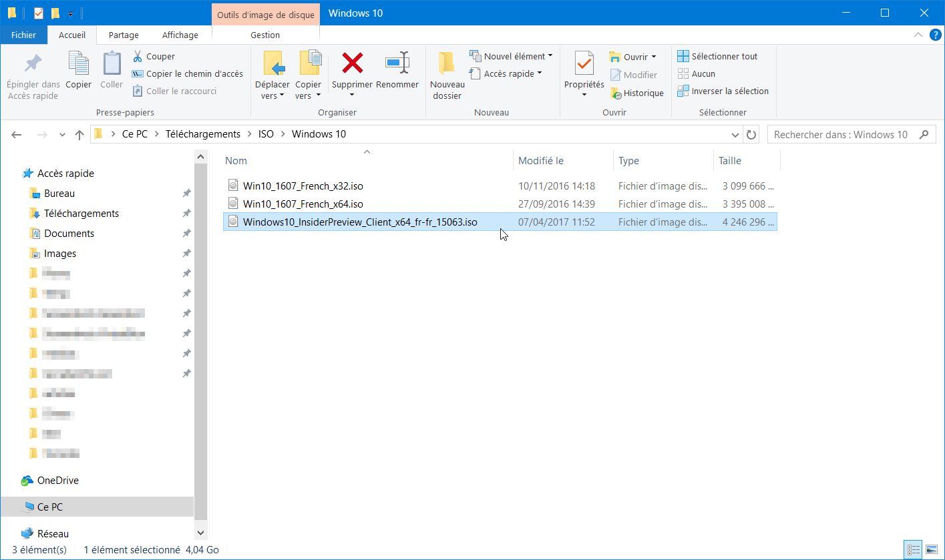This screenshot has width=945, height=560.
Task: Click Inverser la sélection
Action: point(723,91)
